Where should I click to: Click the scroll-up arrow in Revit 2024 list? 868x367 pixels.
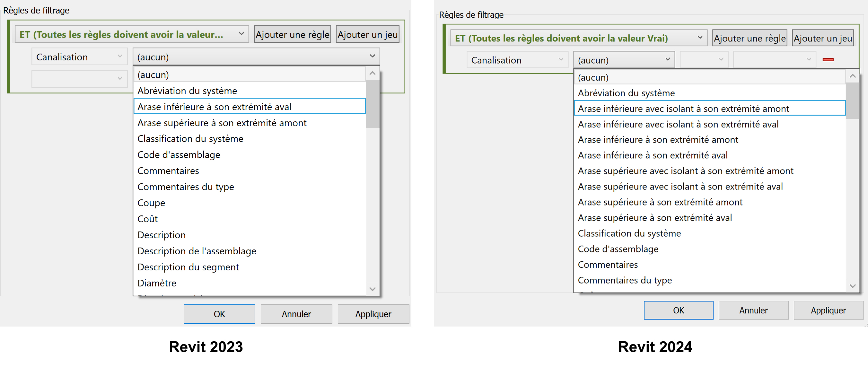pos(853,76)
